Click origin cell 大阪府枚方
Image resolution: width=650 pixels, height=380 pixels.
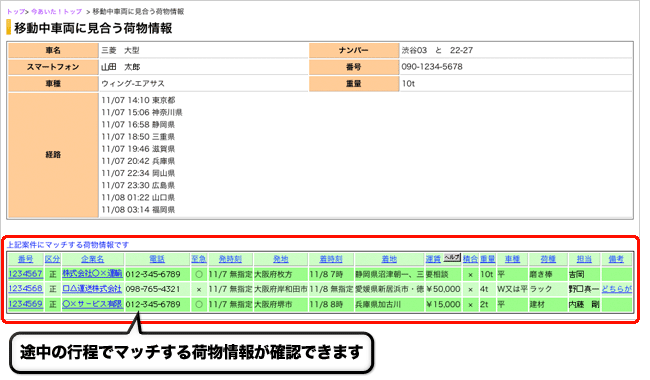273,274
